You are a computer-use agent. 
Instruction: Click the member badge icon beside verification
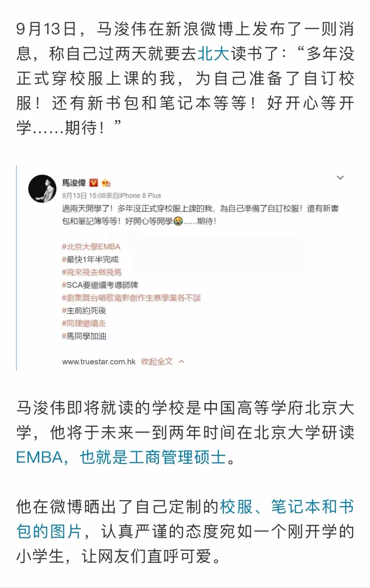106,183
